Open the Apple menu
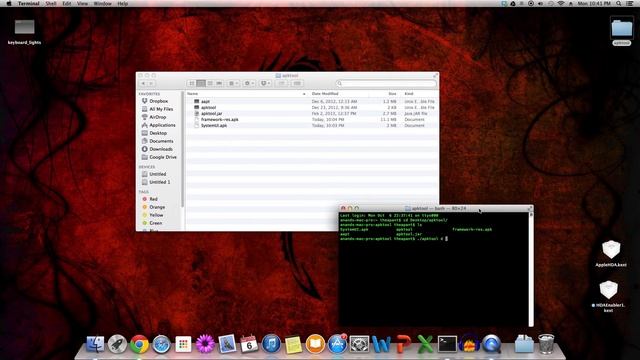Screen dimensions: 640x360 tap(9, 3)
